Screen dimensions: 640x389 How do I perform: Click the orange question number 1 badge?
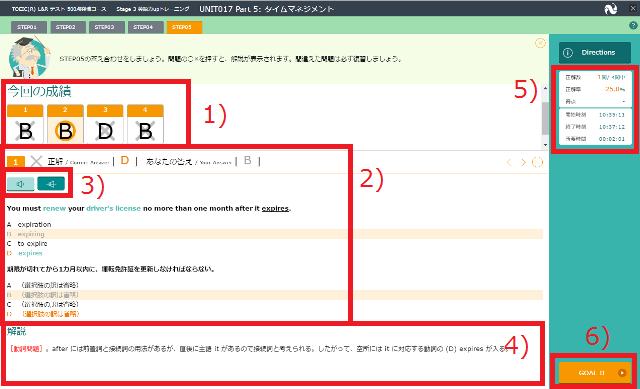pos(16,162)
